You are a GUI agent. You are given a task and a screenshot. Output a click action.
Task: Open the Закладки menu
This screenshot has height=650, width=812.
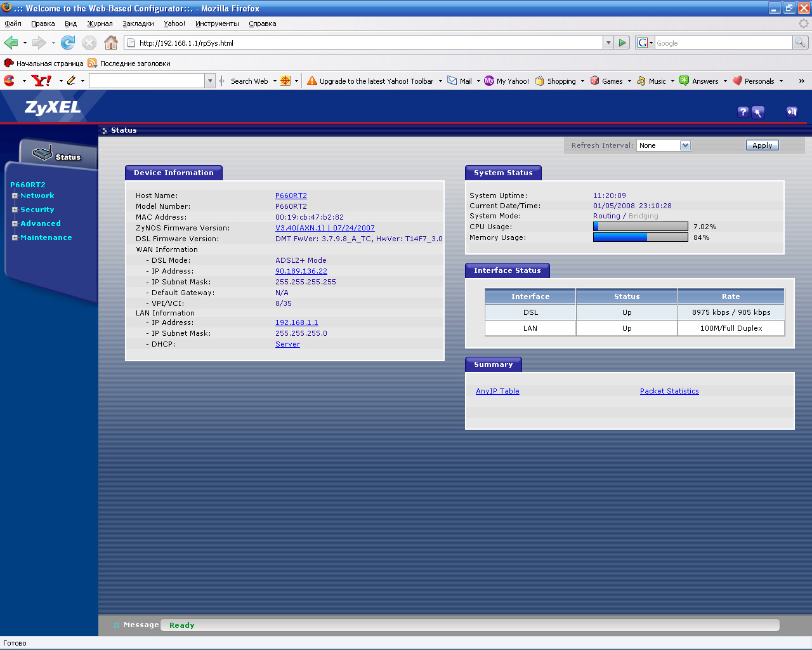point(138,23)
